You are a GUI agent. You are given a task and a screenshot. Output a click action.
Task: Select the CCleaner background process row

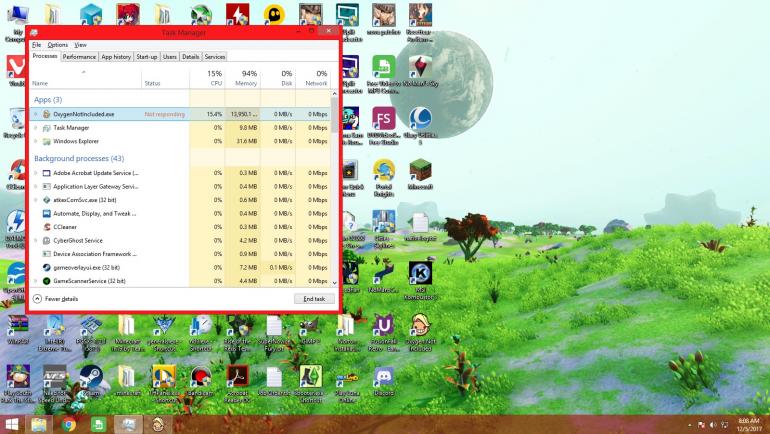pyautogui.click(x=180, y=227)
